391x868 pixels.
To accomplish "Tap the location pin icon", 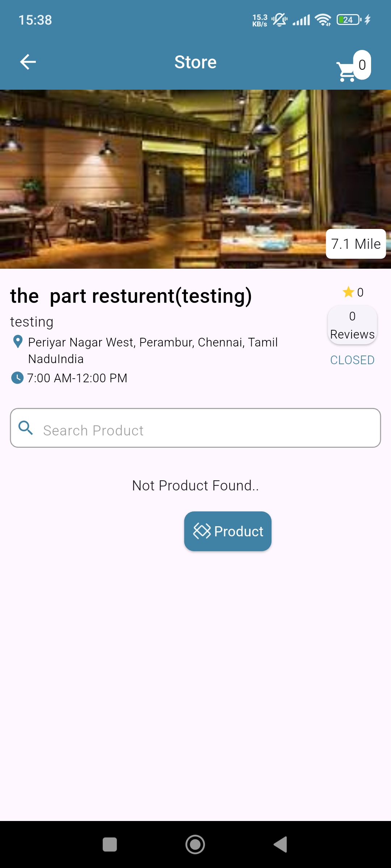I will point(17,342).
